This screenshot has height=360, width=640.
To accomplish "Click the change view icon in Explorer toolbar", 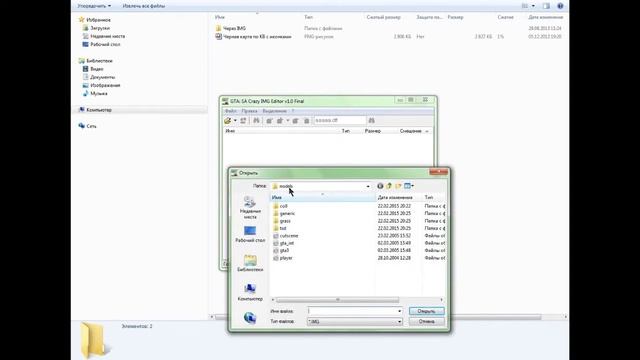I will [525, 6].
